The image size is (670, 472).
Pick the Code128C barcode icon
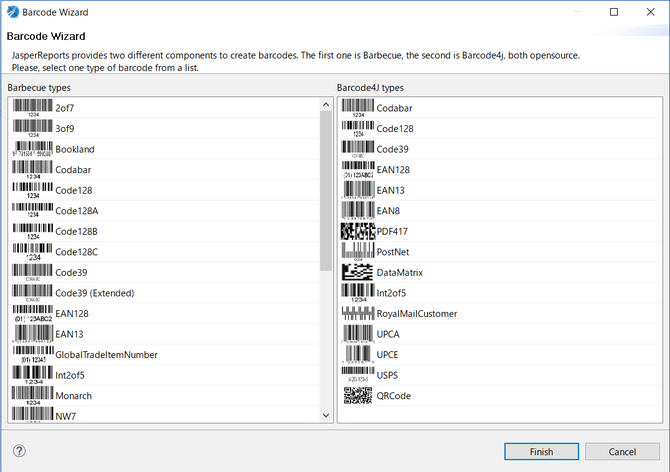[x=33, y=252]
